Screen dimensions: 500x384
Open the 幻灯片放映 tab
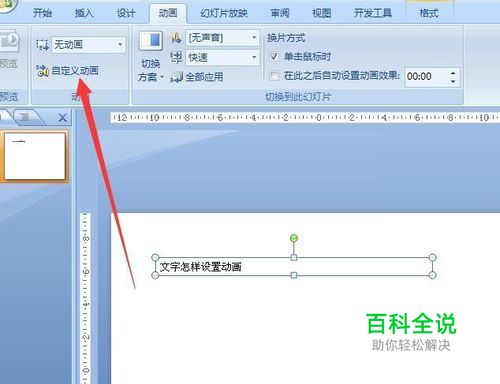tap(224, 13)
